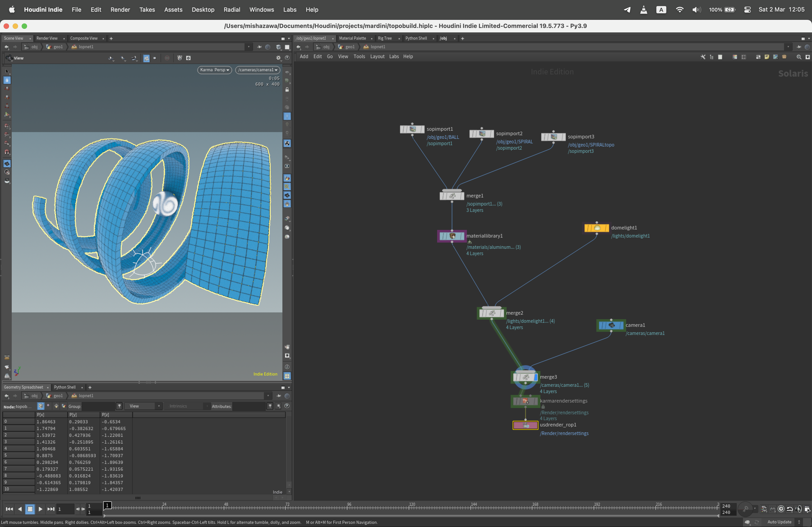The image size is (812, 527).
Task: Select the sopimport3 node icon
Action: 553,137
